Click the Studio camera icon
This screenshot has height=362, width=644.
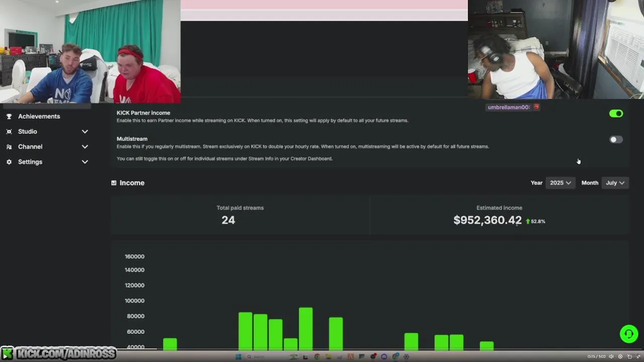click(x=9, y=131)
